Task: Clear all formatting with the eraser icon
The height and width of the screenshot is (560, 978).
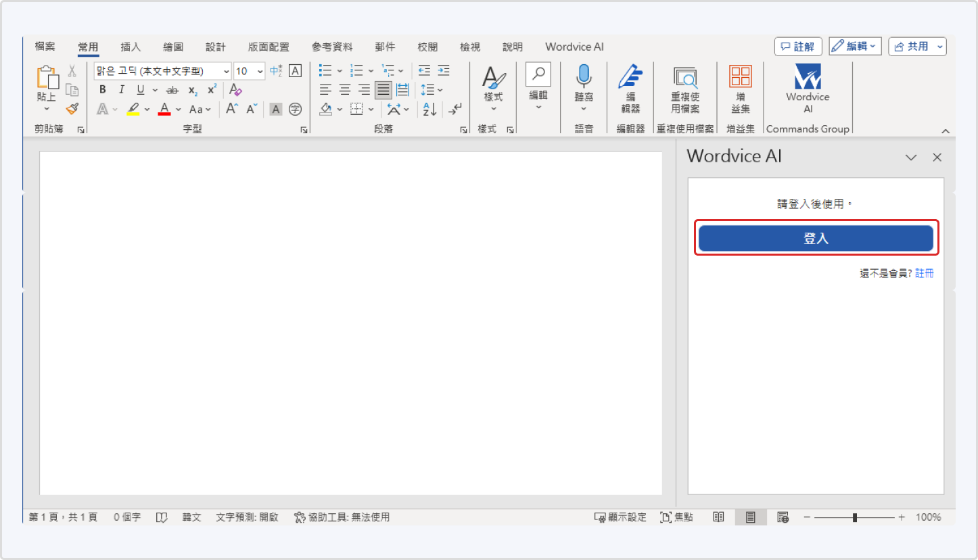Action: [x=235, y=89]
